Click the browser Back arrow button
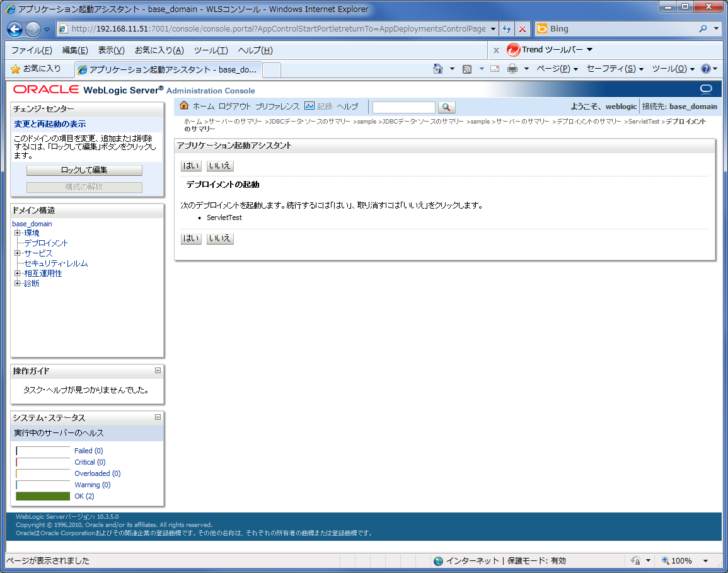This screenshot has height=573, width=728. (15, 29)
